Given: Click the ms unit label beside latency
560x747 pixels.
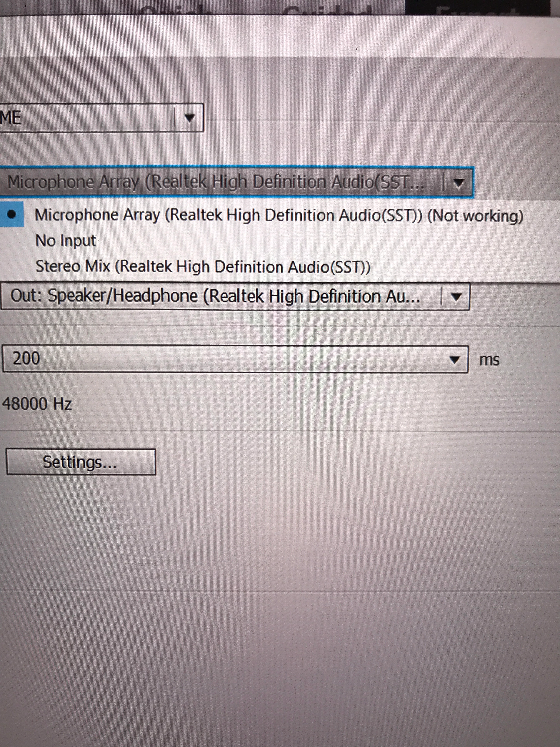Looking at the screenshot, I should pos(489,360).
